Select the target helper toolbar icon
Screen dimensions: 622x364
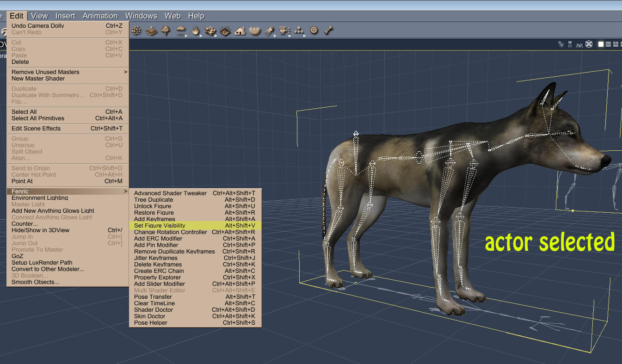(314, 31)
